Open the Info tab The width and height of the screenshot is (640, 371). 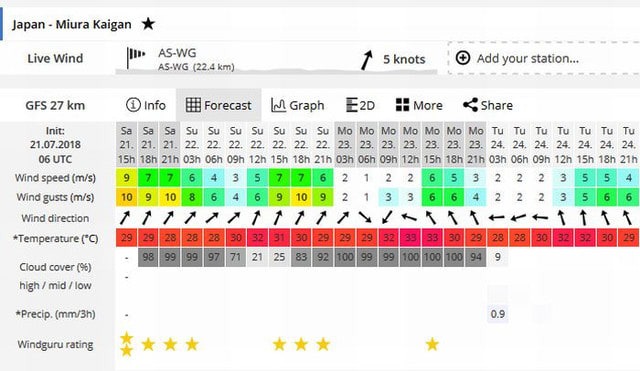point(146,105)
